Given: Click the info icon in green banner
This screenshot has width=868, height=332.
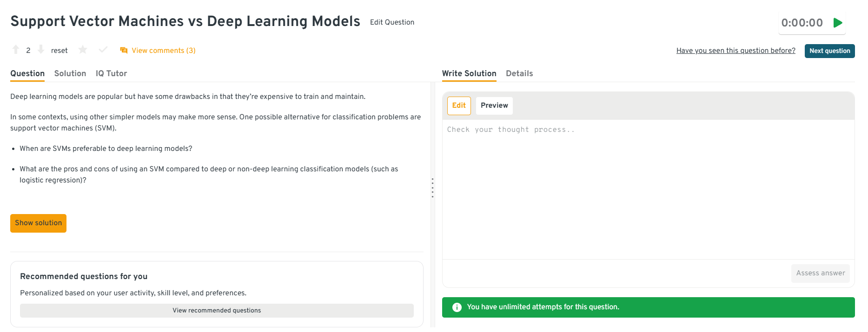Looking at the screenshot, I should coord(457,307).
